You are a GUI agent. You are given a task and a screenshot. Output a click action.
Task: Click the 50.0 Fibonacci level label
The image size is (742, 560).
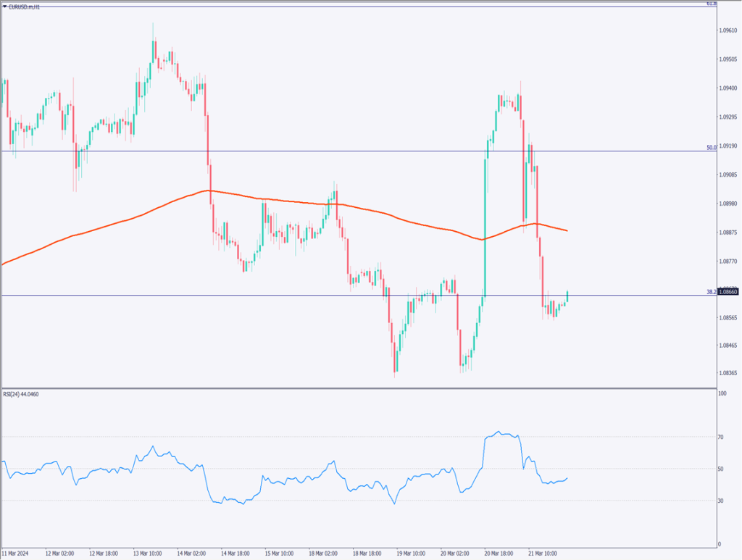[711, 147]
